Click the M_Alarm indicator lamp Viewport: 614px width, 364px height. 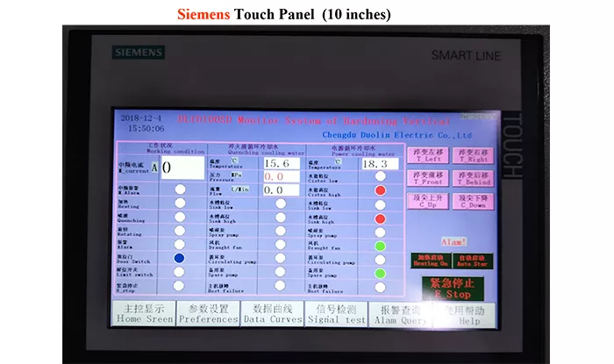[180, 189]
